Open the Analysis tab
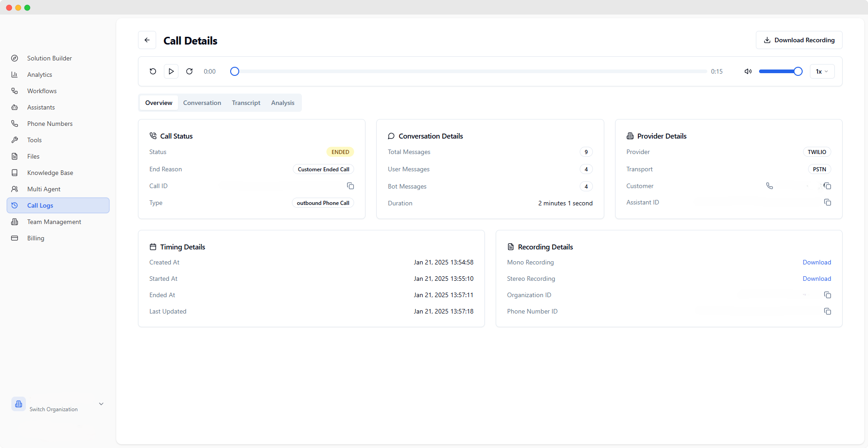 (x=282, y=103)
